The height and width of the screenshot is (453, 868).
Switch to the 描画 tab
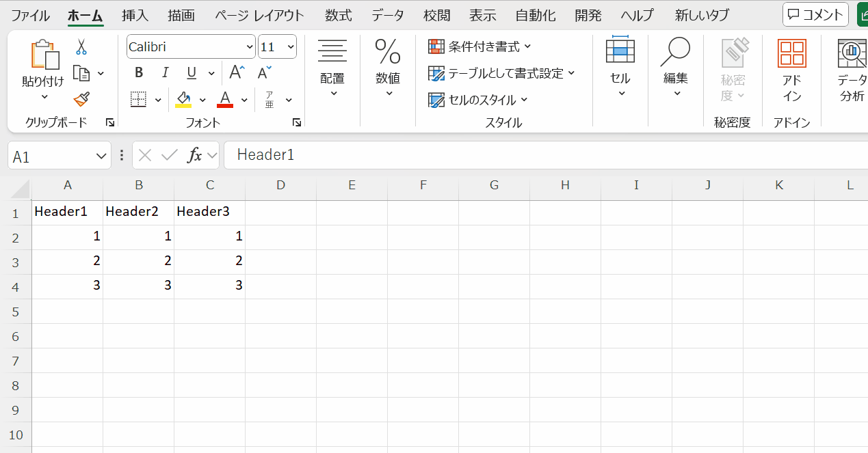click(x=181, y=15)
